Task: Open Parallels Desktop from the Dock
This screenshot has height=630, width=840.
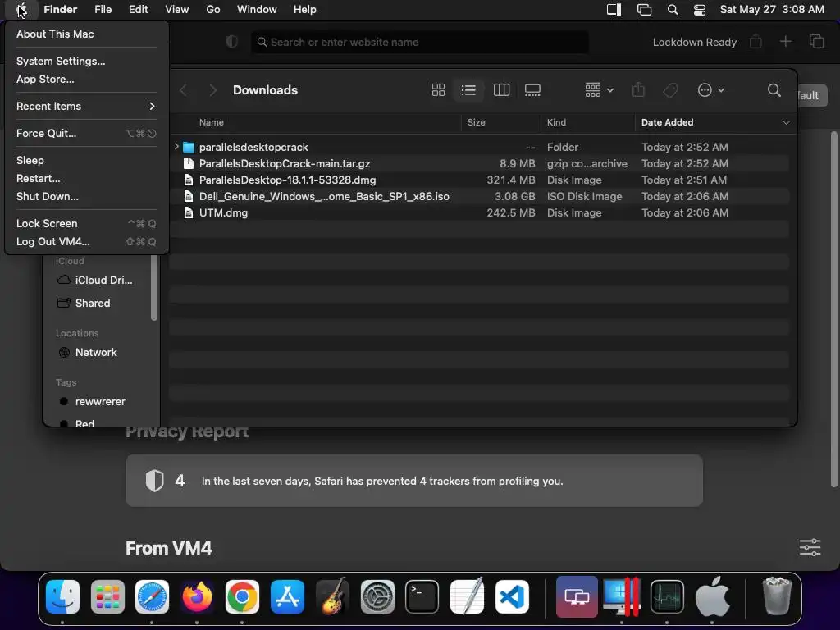Action: coord(622,597)
